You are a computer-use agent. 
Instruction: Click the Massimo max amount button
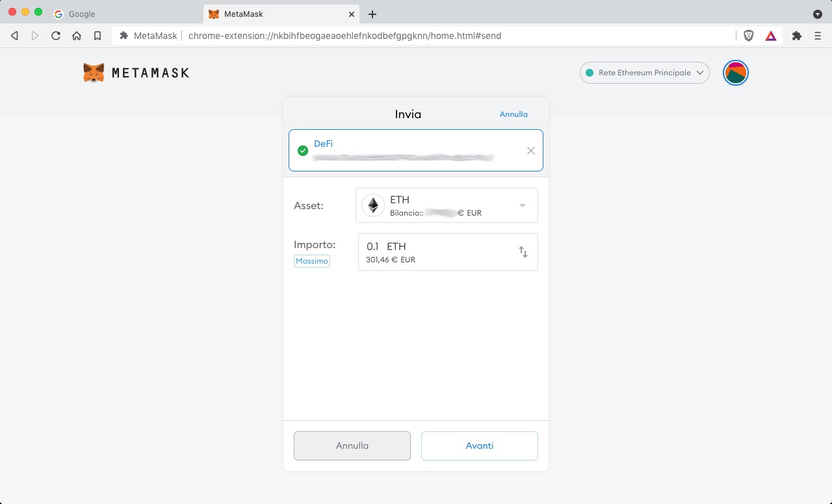pos(312,261)
